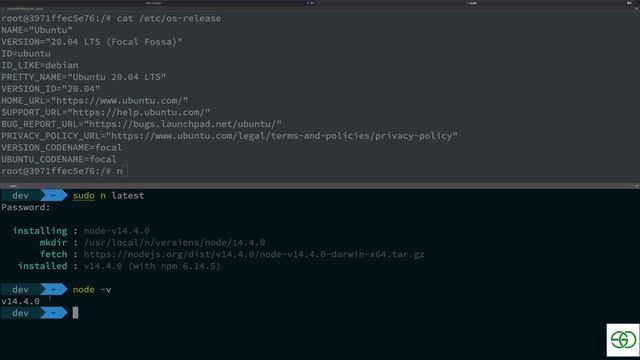Screen dimensions: 640x360
Task: Click the VERSION="20.04 LTS (Focal Fossa)" line
Action: pos(92,42)
